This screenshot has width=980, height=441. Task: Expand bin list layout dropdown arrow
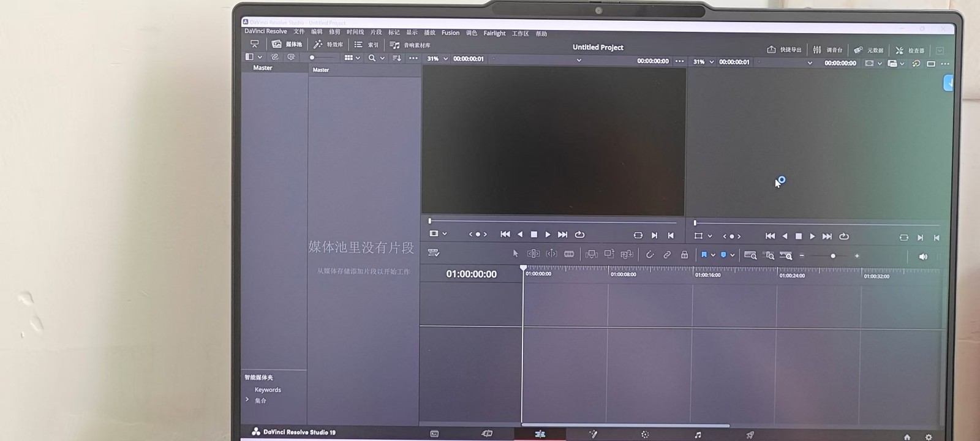pyautogui.click(x=260, y=57)
